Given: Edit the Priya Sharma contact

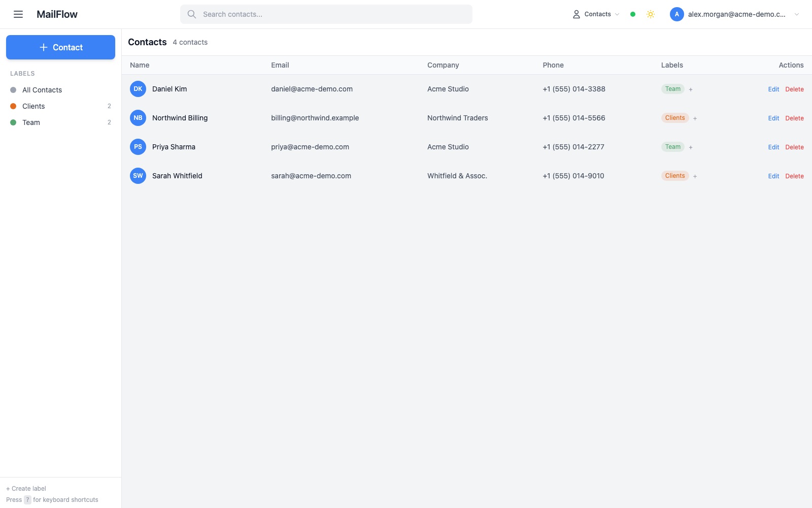Looking at the screenshot, I should 773,147.
